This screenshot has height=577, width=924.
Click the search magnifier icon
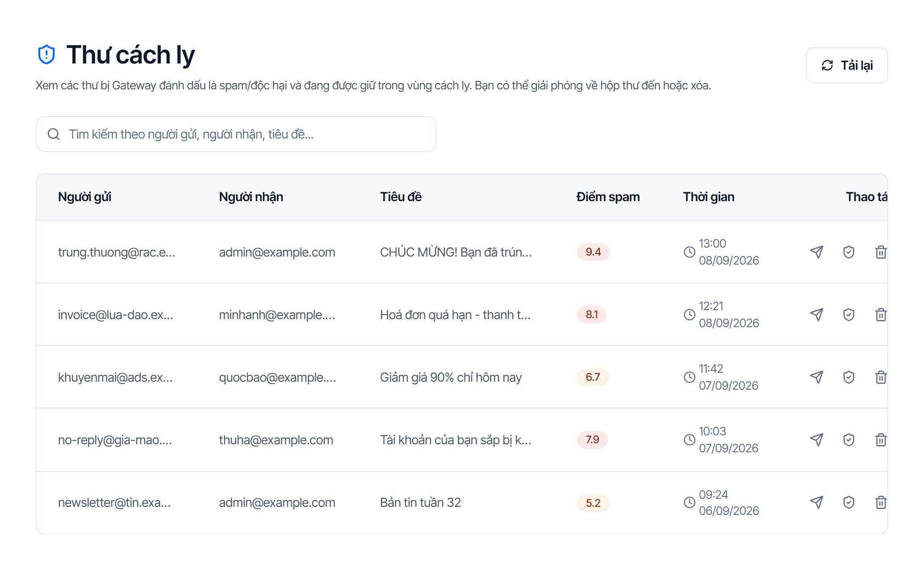54,134
